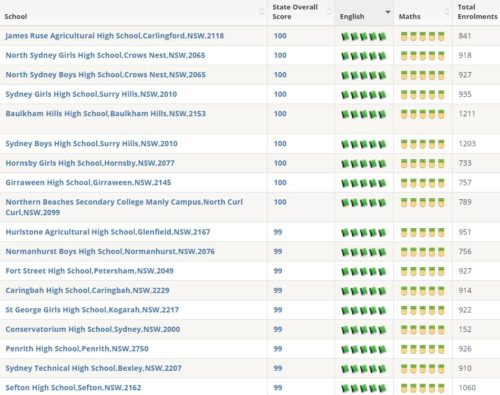
Task: Click English book rating for Penrith High
Action: click(x=364, y=349)
